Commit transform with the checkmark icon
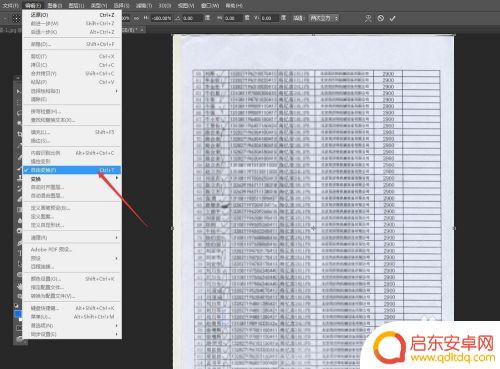The height and width of the screenshot is (369, 500). (392, 18)
